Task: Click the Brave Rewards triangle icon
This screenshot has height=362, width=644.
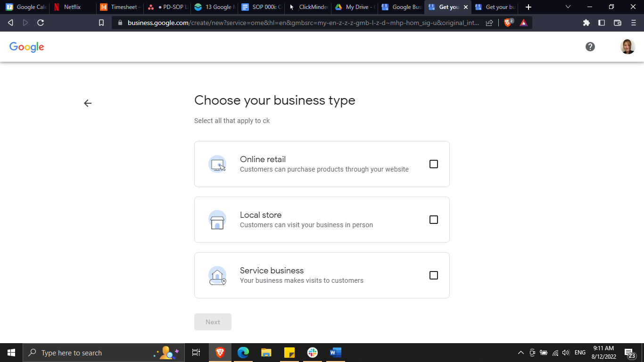Action: [523, 23]
